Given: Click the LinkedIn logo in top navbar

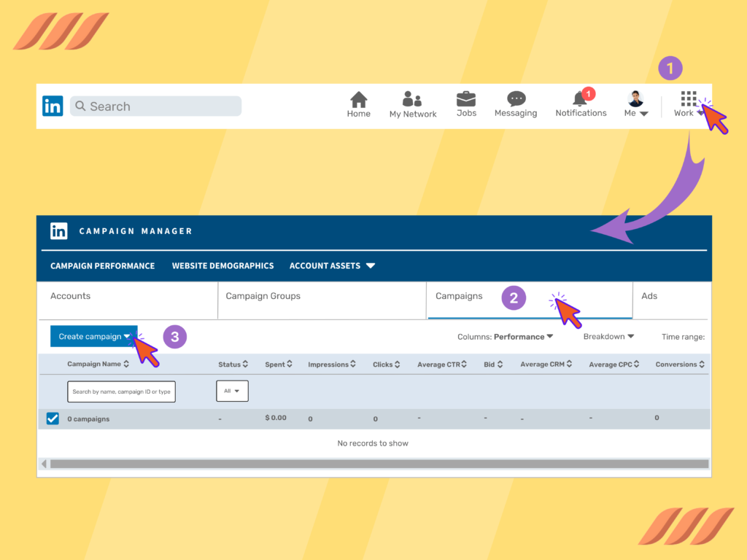Looking at the screenshot, I should click(x=53, y=106).
